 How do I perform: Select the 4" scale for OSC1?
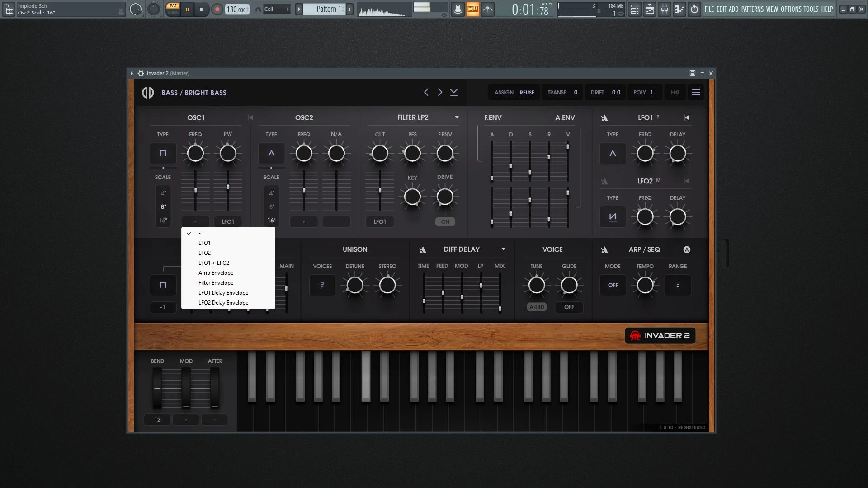click(x=163, y=193)
